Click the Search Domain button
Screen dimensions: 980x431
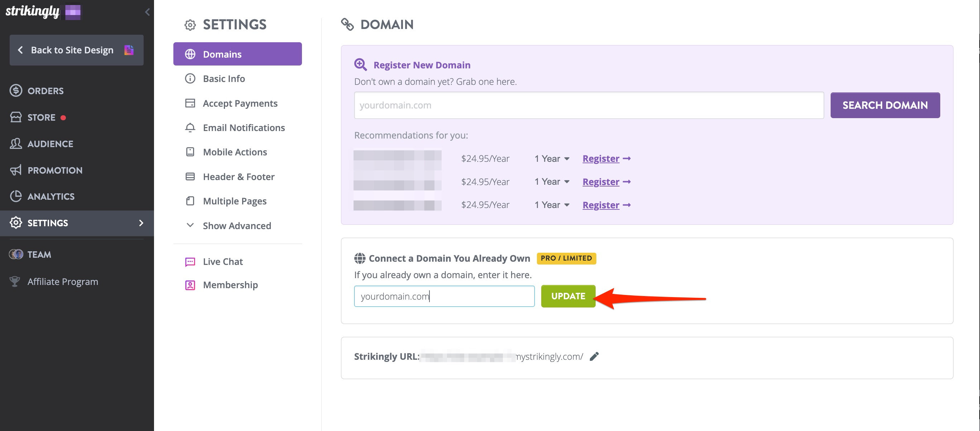click(x=885, y=105)
